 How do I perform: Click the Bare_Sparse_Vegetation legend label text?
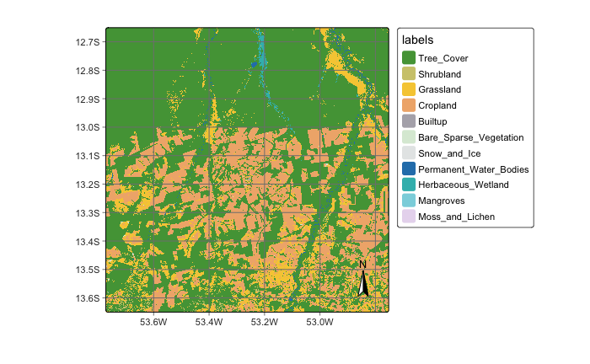(x=471, y=137)
